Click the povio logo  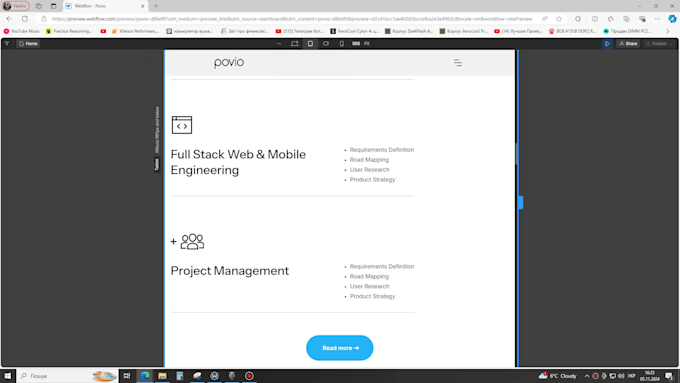(x=229, y=62)
